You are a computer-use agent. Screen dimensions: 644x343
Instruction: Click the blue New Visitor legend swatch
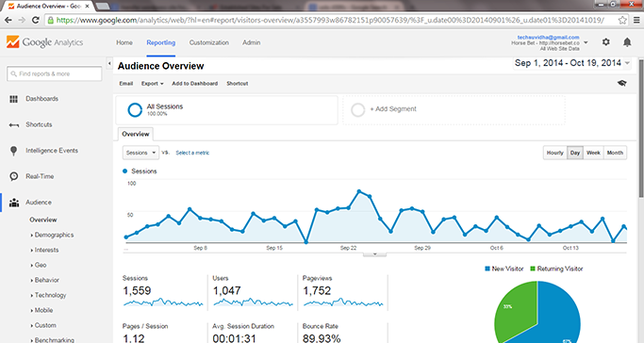point(487,269)
